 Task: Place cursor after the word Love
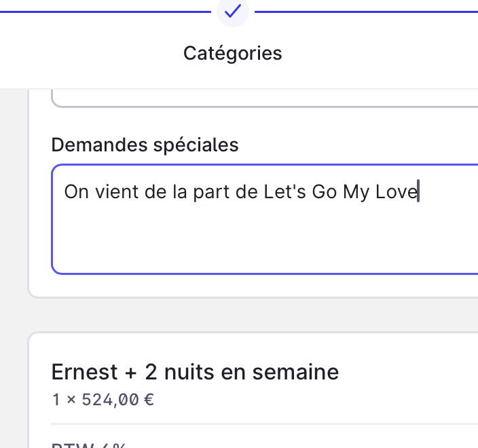tap(418, 192)
